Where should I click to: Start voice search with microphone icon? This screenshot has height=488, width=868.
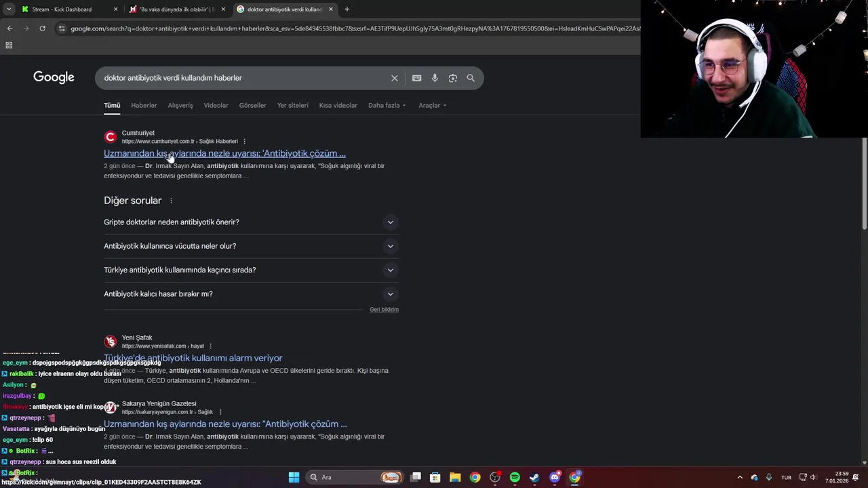coord(435,78)
